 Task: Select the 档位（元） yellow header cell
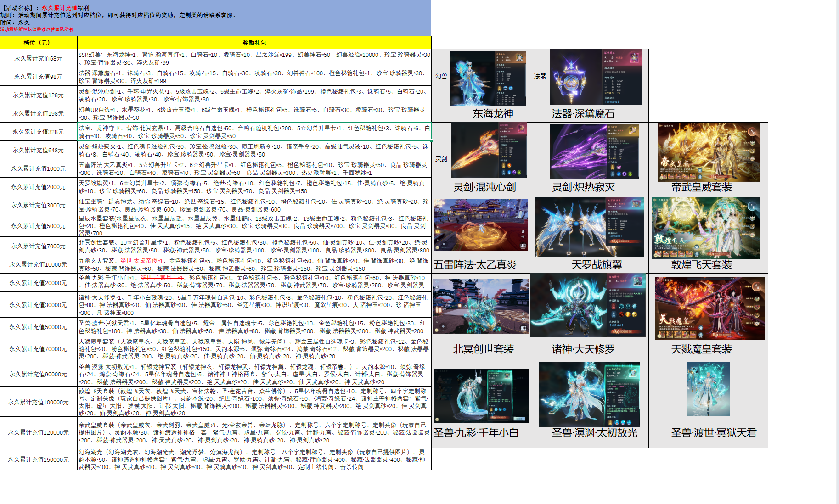[x=39, y=43]
